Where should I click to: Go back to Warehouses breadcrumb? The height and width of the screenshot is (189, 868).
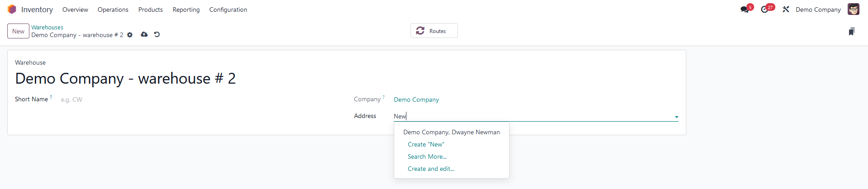point(47,28)
